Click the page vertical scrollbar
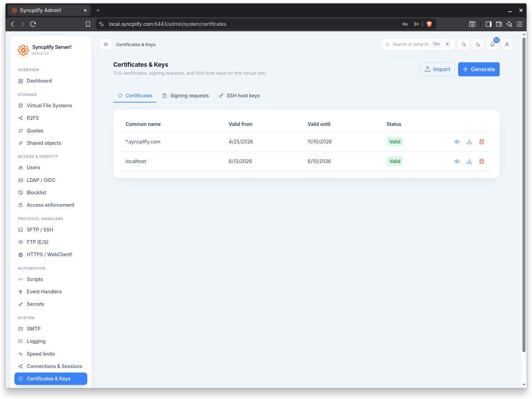Viewport: 532px width, 399px height. coord(524,195)
